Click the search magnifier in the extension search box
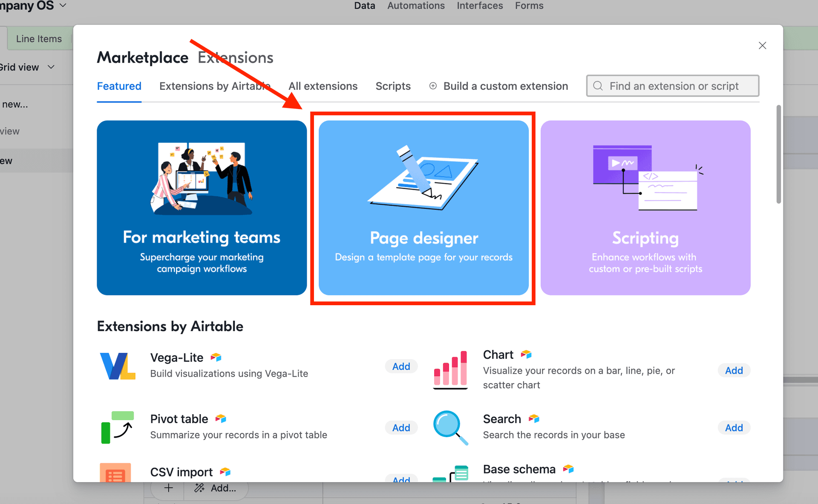This screenshot has width=818, height=504. pos(598,86)
